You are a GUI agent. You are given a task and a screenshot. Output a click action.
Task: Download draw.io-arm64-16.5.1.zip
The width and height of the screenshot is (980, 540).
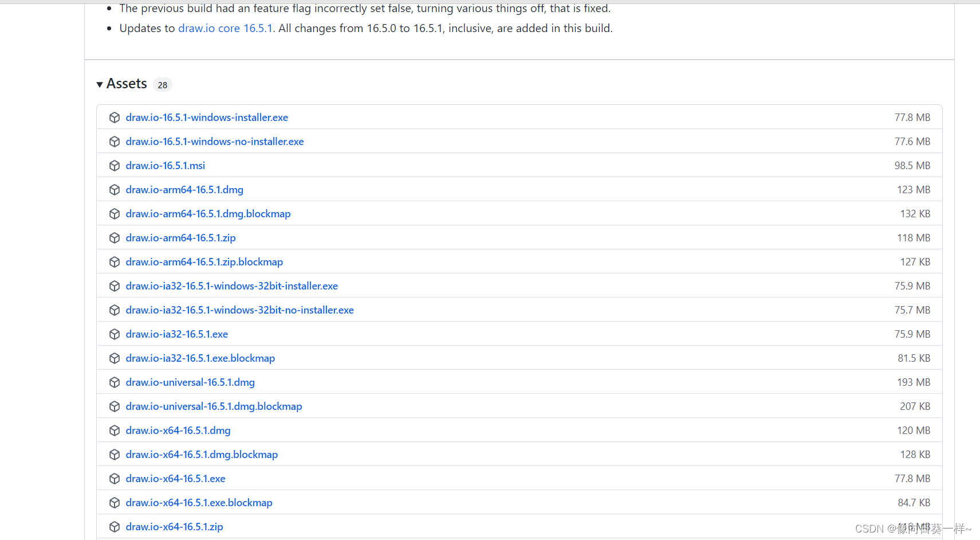tap(181, 238)
